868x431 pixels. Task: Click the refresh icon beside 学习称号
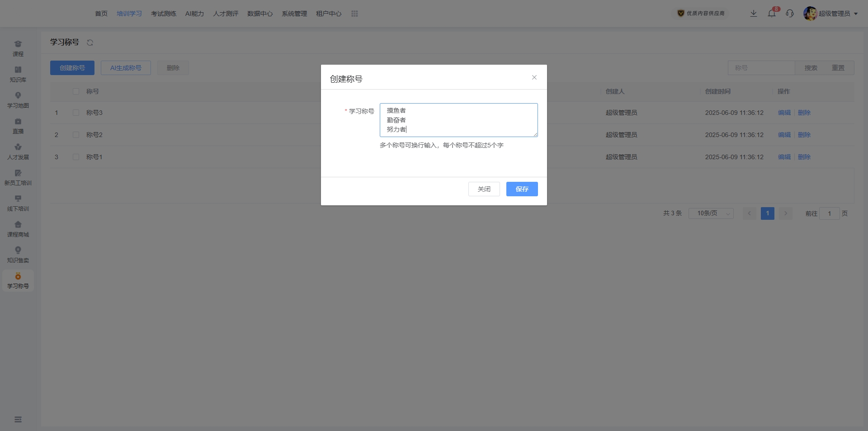click(x=90, y=43)
